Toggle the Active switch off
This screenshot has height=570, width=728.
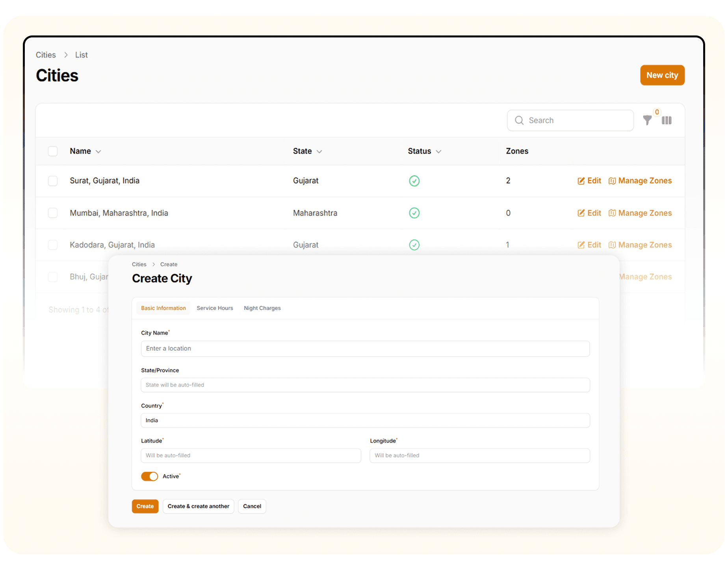149,476
